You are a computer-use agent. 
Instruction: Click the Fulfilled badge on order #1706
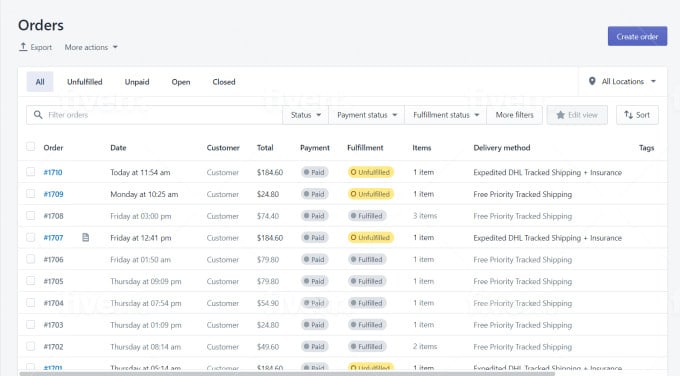[x=367, y=259]
